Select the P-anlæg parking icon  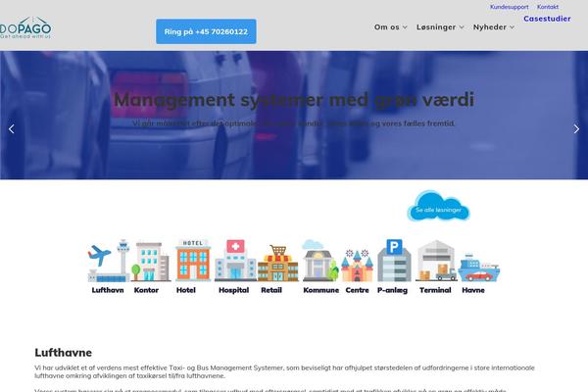394,260
